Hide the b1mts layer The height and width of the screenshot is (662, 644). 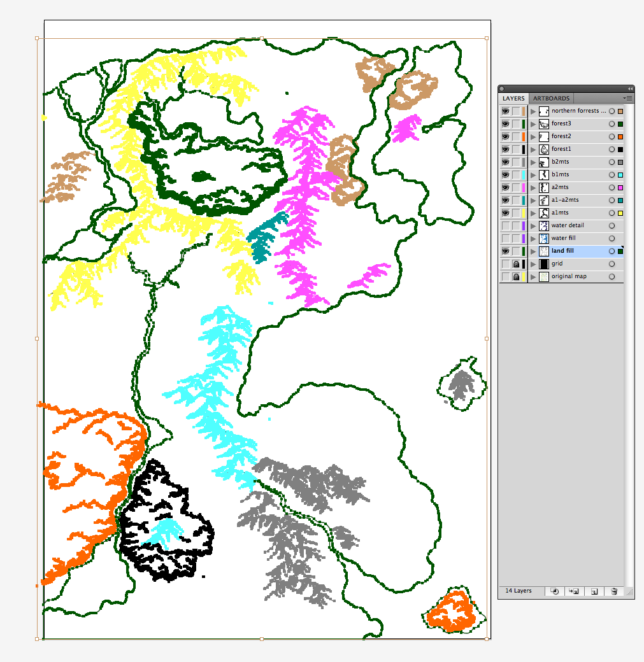coord(505,175)
